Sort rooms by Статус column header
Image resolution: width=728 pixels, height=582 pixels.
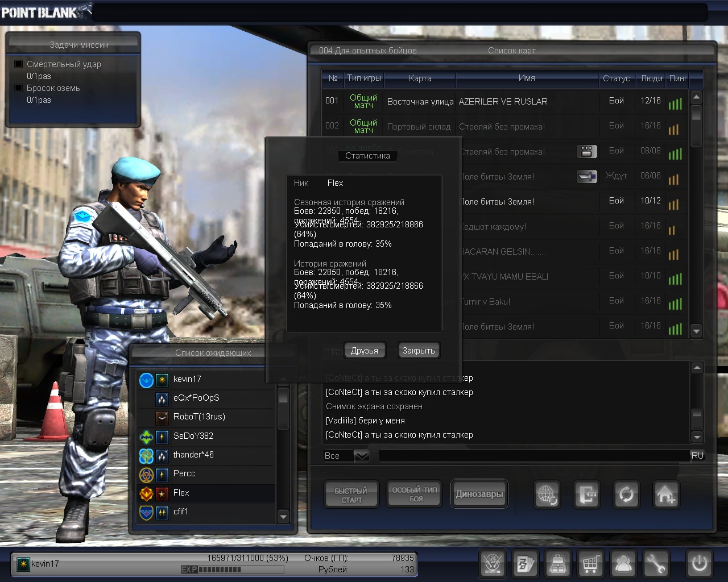click(617, 78)
